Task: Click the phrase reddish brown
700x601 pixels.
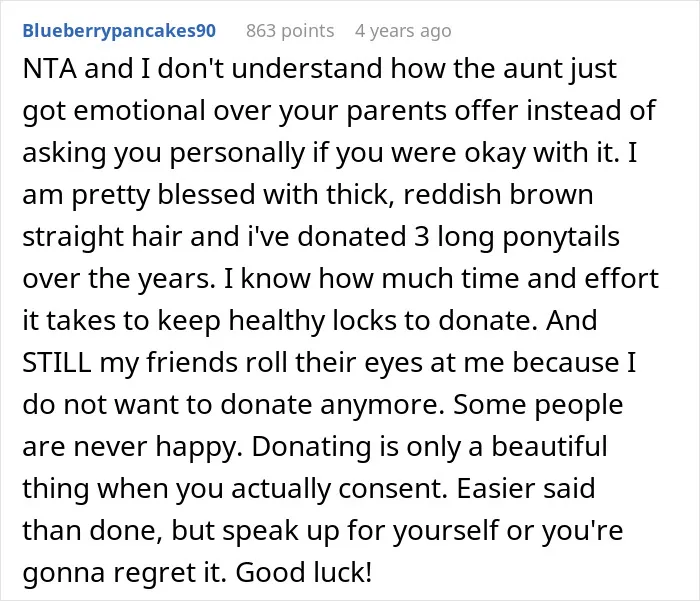Action: (x=498, y=195)
